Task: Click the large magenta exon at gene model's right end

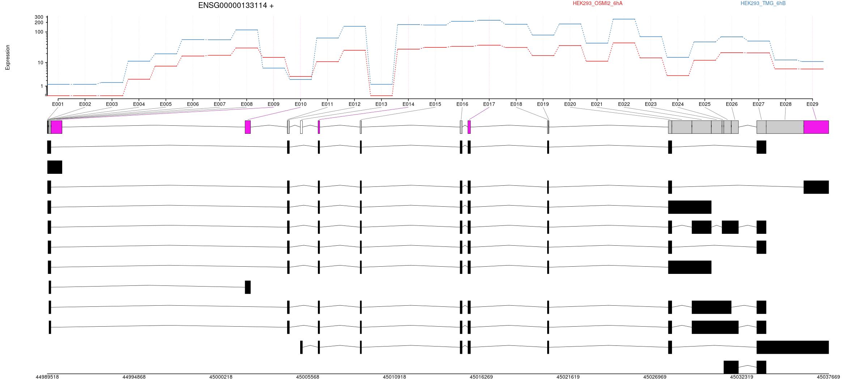Action: (816, 127)
